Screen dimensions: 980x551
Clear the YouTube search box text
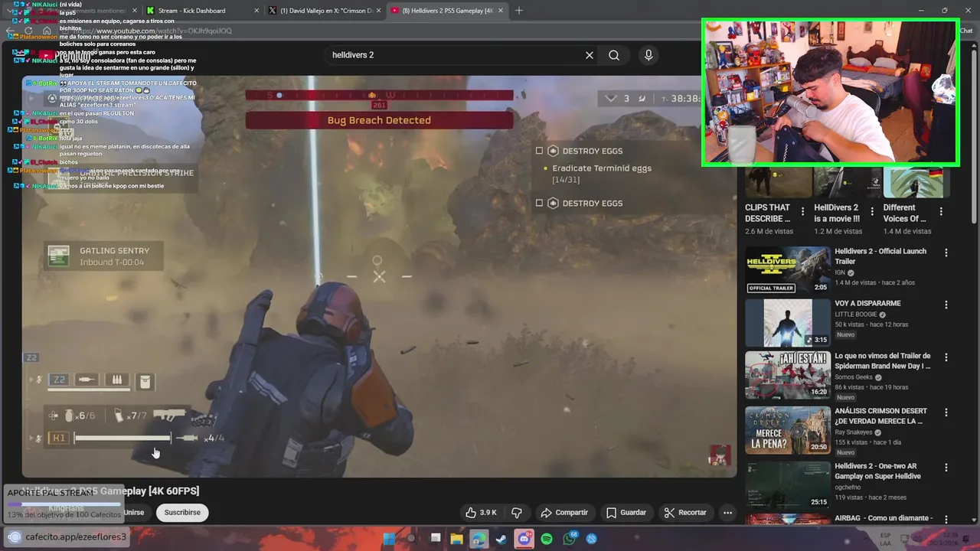(x=590, y=55)
